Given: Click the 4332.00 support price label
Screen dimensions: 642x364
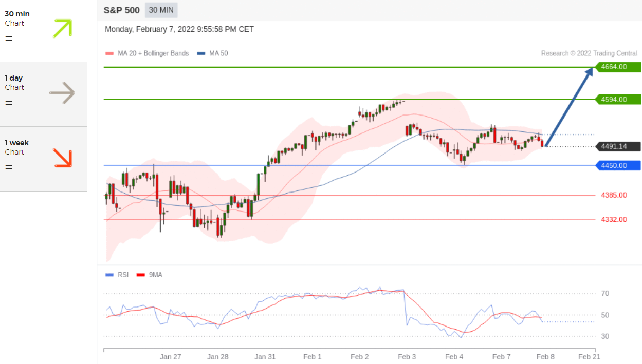Looking at the screenshot, I should coord(614,219).
